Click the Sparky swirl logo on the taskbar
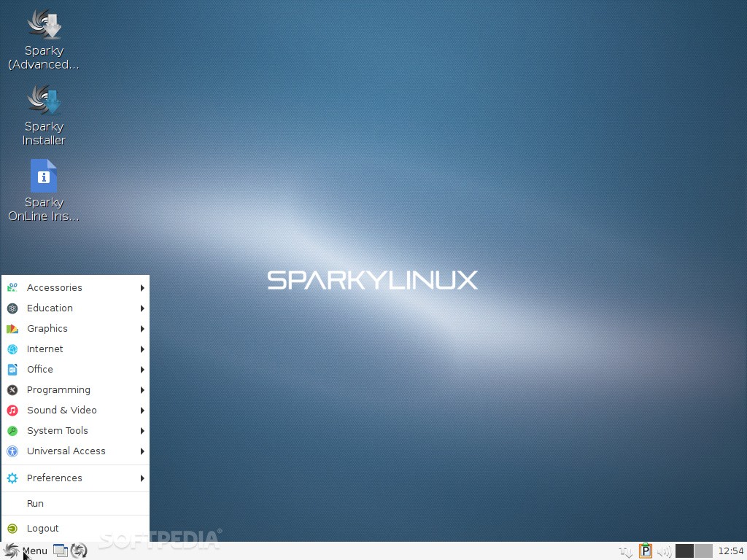 point(10,551)
